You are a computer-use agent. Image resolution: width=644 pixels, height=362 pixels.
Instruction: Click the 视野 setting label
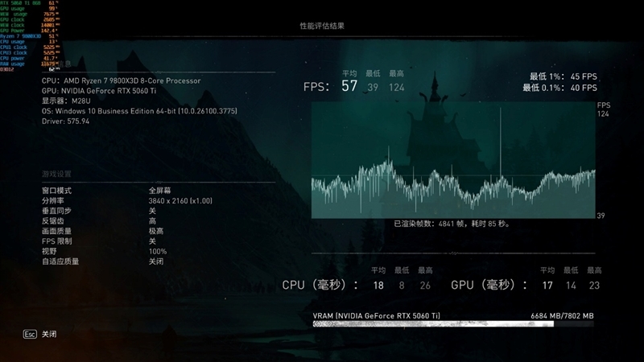pyautogui.click(x=49, y=251)
